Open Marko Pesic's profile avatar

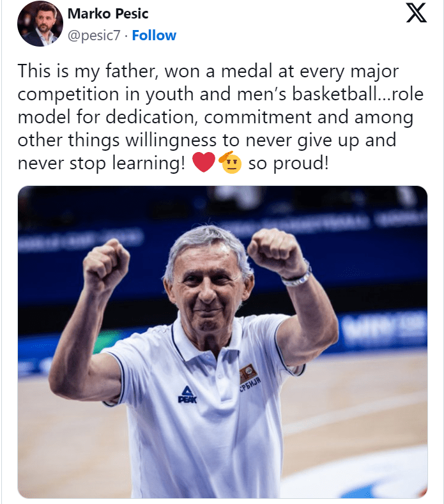[40, 24]
